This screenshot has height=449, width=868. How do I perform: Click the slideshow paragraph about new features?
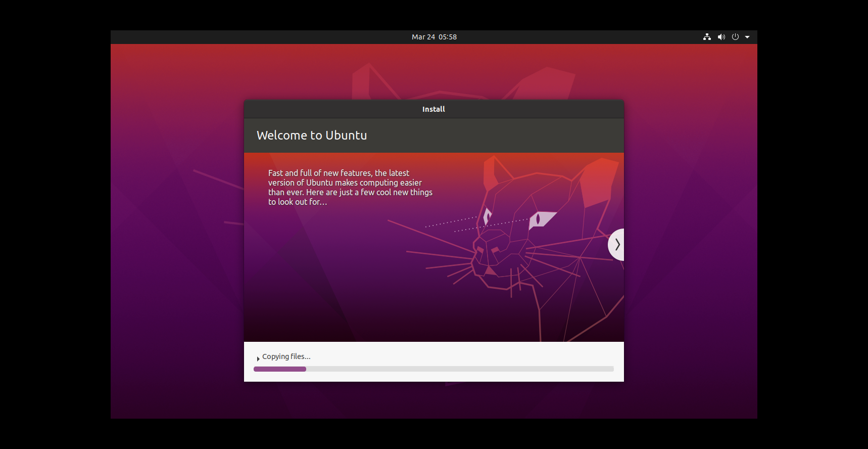350,188
